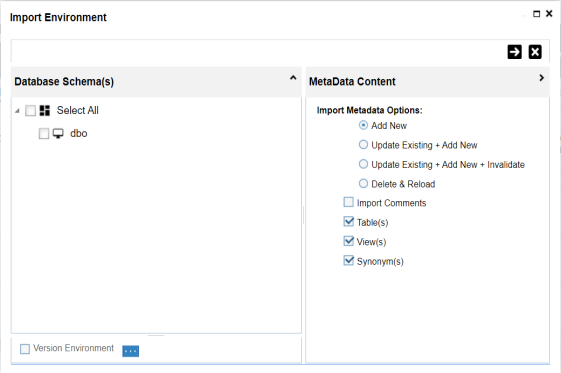This screenshot has height=373, width=561.
Task: Click the black X cancel icon
Action: pyautogui.click(x=535, y=52)
